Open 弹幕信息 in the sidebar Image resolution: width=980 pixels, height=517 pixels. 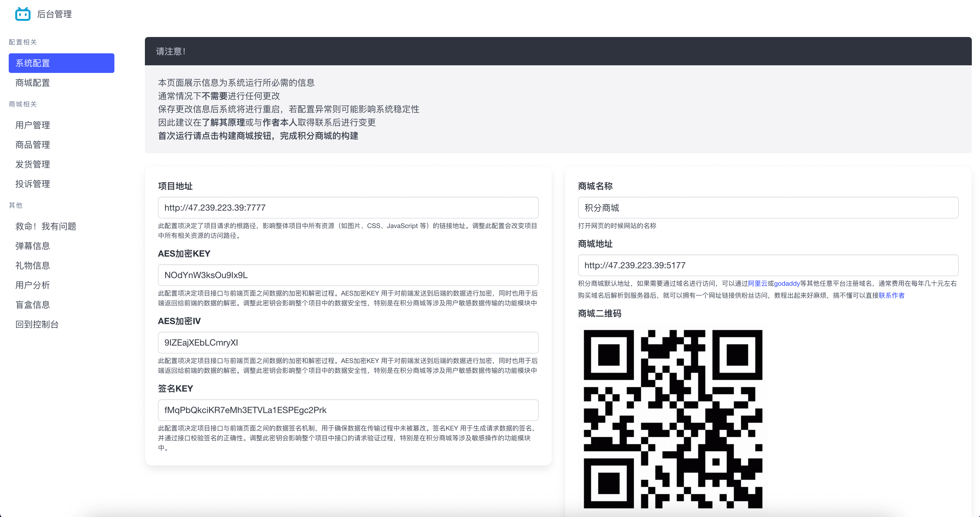tap(33, 246)
